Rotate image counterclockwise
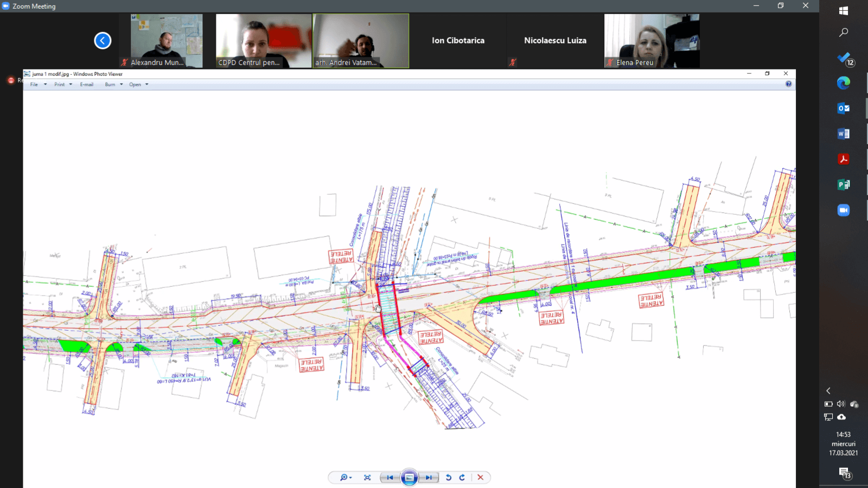 449,478
